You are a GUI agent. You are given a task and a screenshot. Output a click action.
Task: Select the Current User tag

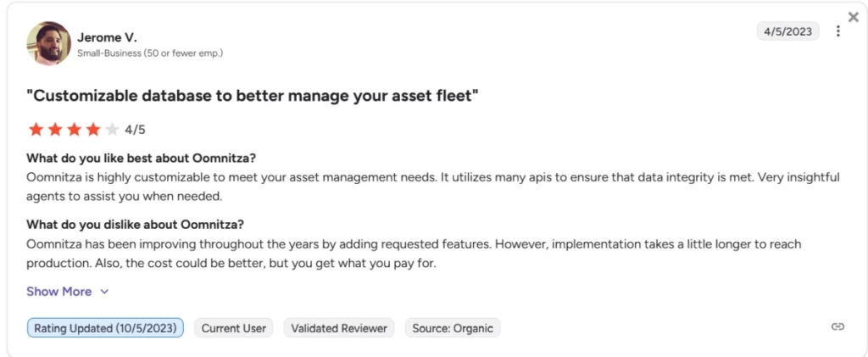233,328
